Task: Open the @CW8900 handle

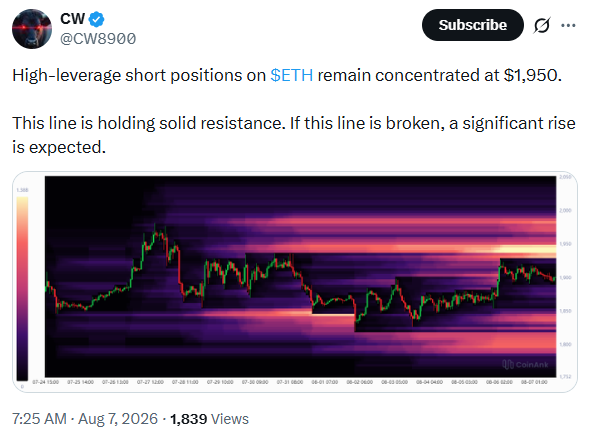Action: tap(98, 39)
